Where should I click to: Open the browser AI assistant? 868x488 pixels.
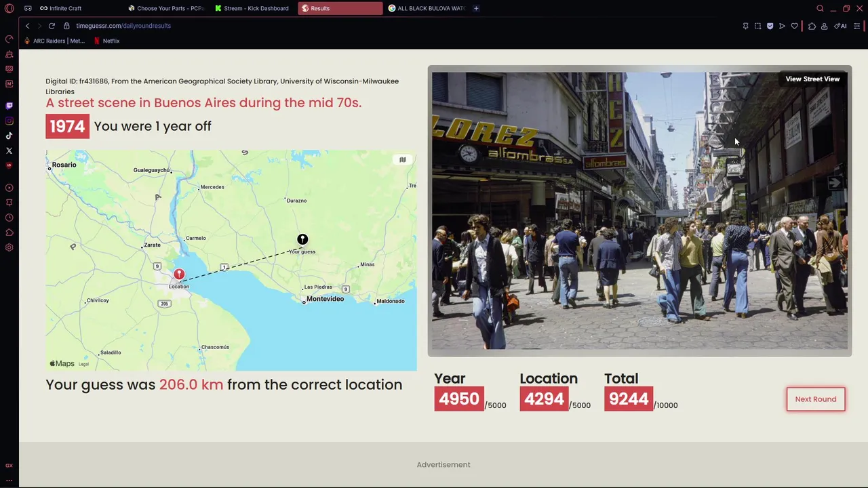click(x=841, y=26)
